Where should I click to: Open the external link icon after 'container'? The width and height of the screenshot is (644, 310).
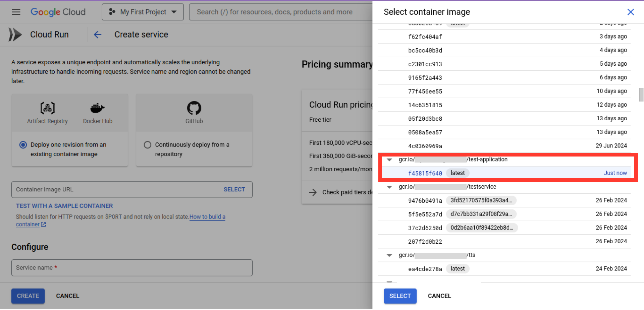(43, 225)
